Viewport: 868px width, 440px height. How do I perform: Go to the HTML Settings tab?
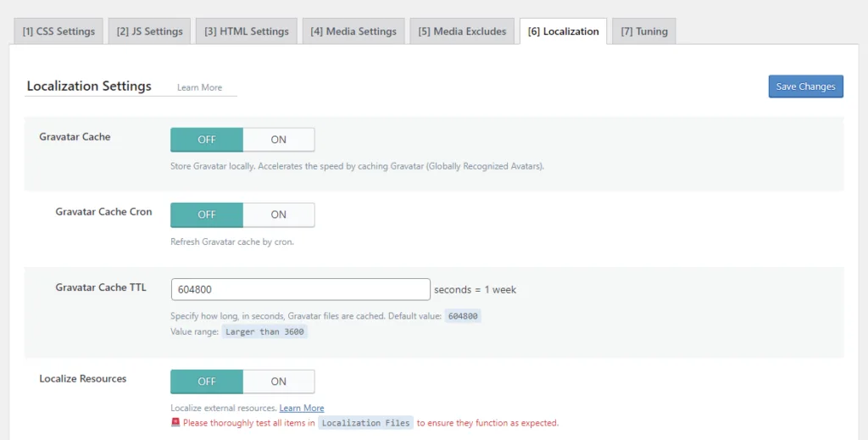click(246, 31)
